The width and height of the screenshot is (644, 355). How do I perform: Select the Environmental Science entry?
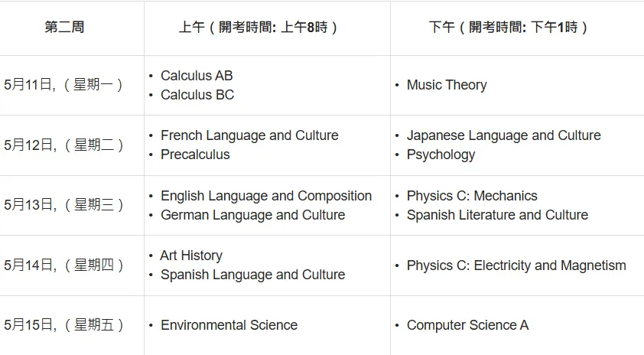pyautogui.click(x=229, y=325)
